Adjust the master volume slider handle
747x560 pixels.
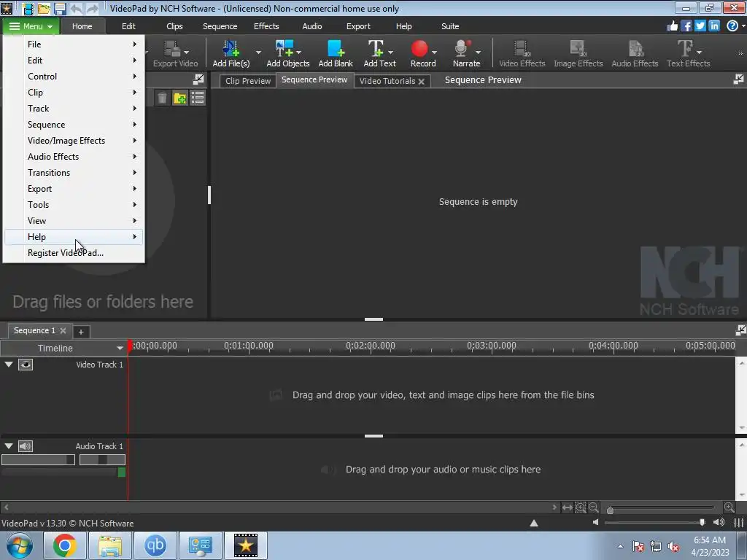pyautogui.click(x=703, y=522)
